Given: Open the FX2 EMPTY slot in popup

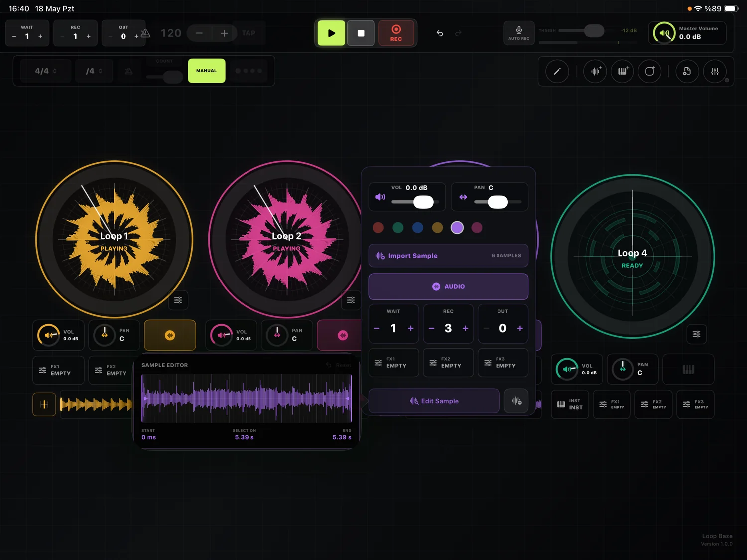Looking at the screenshot, I should pyautogui.click(x=448, y=363).
